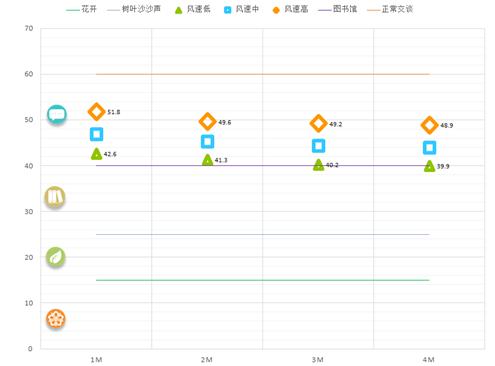
Task: Select the orange diamond marker at 3M
Action: [x=318, y=123]
